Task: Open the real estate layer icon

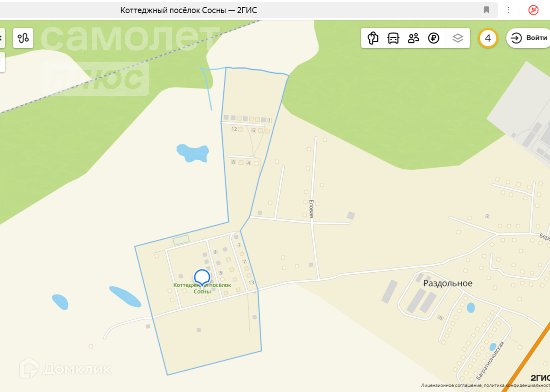Action: tap(373, 38)
